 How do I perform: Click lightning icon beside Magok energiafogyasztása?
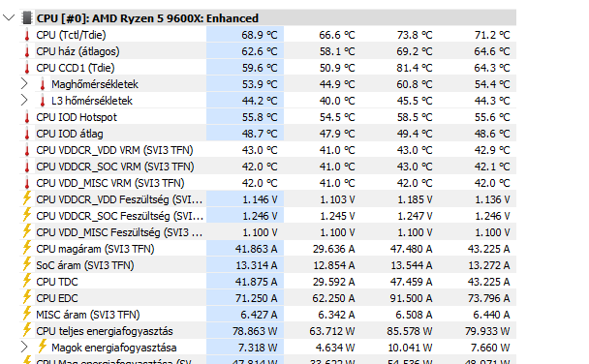pyautogui.click(x=42, y=347)
